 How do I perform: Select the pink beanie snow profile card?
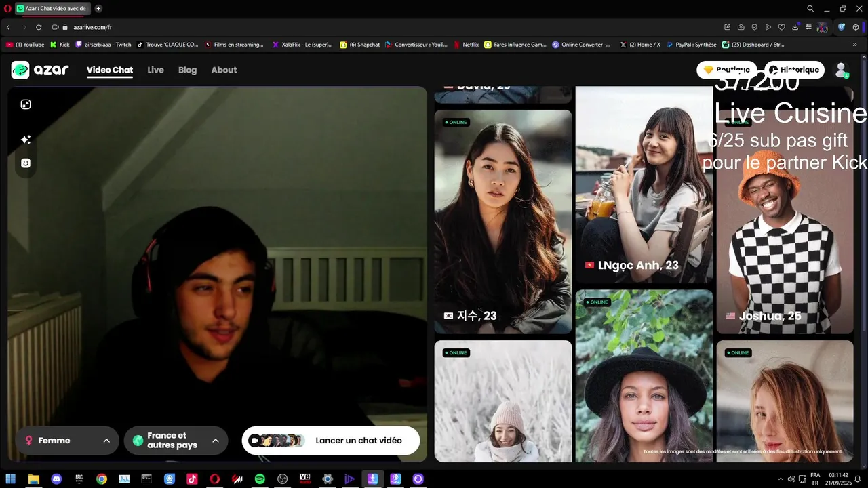(x=503, y=401)
